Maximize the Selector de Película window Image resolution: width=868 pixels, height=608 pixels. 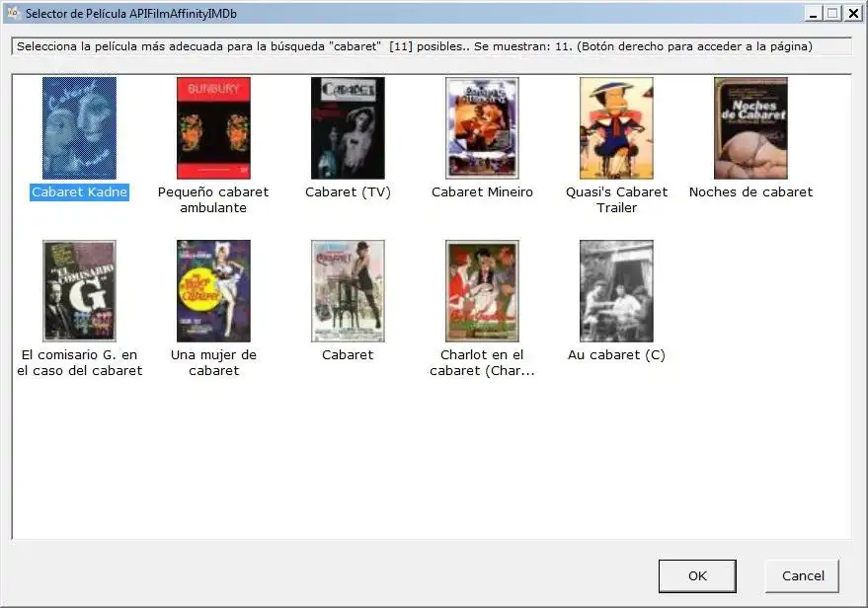pyautogui.click(x=832, y=13)
